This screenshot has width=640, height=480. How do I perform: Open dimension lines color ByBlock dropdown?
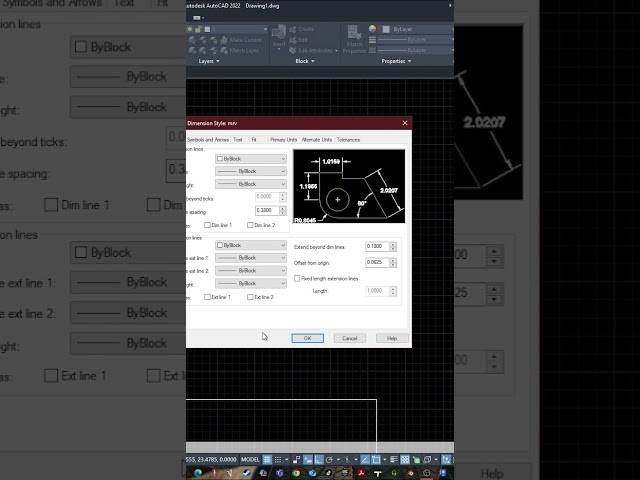[x=251, y=159]
